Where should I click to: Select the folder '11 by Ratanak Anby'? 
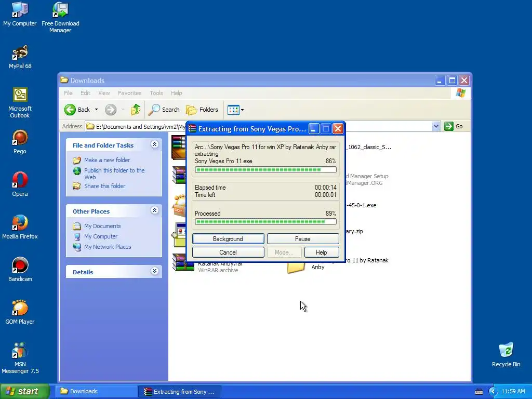[x=296, y=267]
